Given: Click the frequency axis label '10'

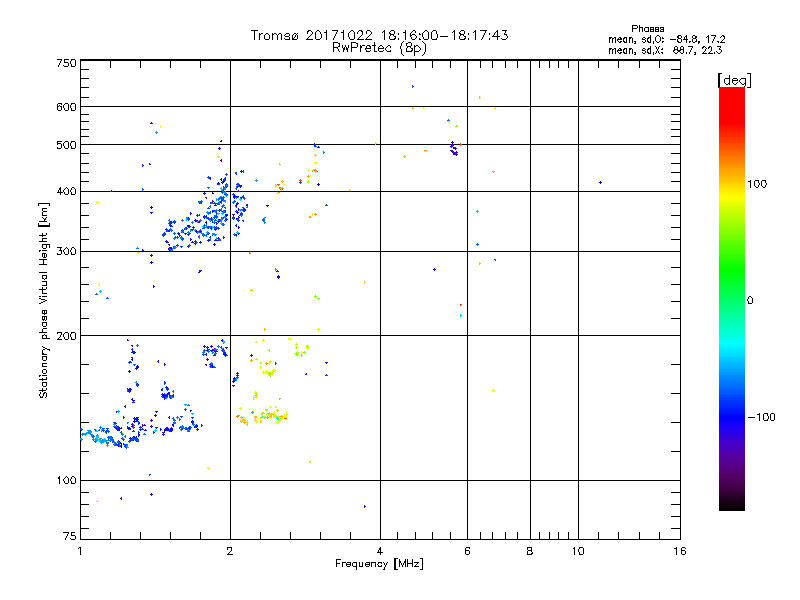Looking at the screenshot, I should pyautogui.click(x=578, y=551).
